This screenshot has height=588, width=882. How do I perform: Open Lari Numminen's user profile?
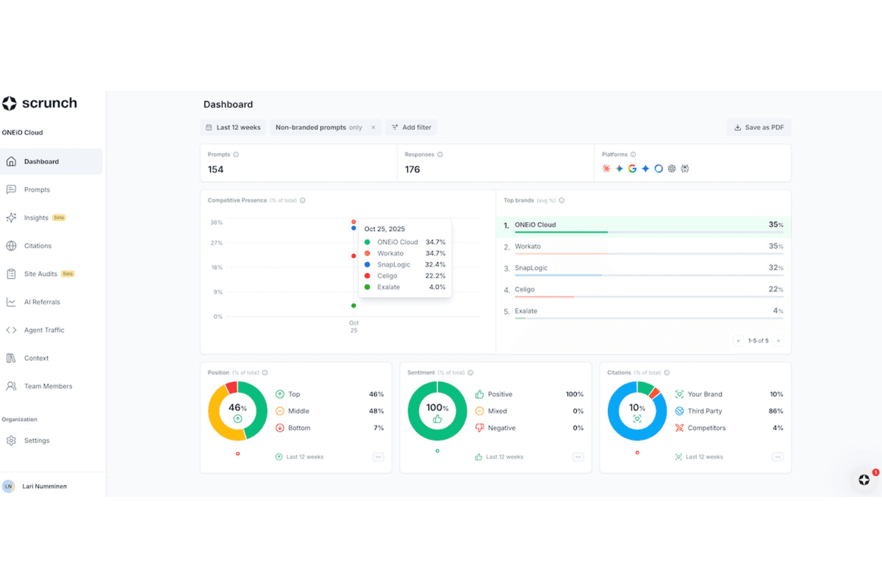pyautogui.click(x=35, y=486)
